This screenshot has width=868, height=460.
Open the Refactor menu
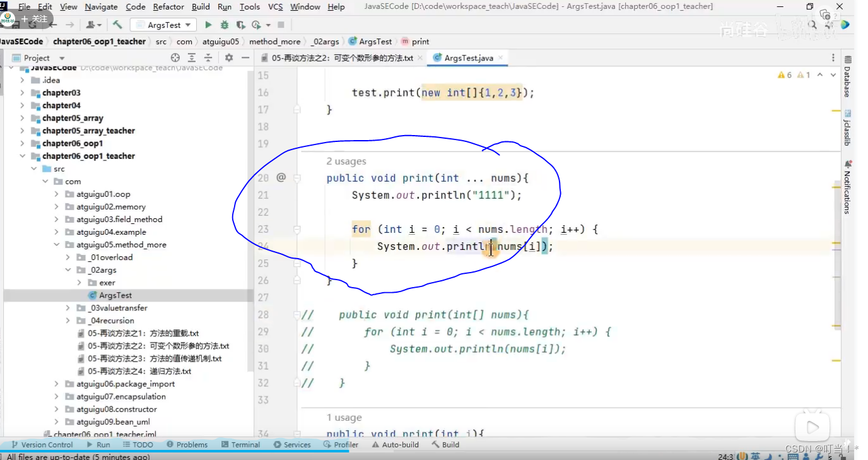point(168,6)
